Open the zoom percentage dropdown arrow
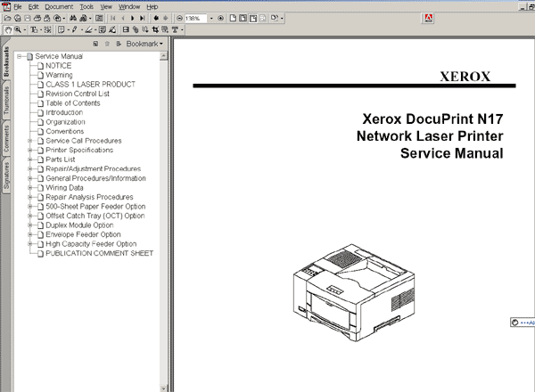This screenshot has width=535, height=392. coord(211,18)
